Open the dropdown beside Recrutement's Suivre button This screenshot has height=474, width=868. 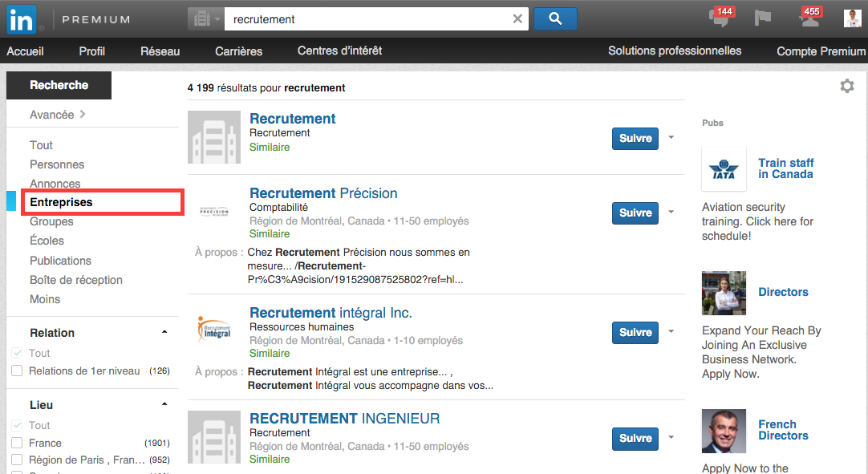click(671, 138)
